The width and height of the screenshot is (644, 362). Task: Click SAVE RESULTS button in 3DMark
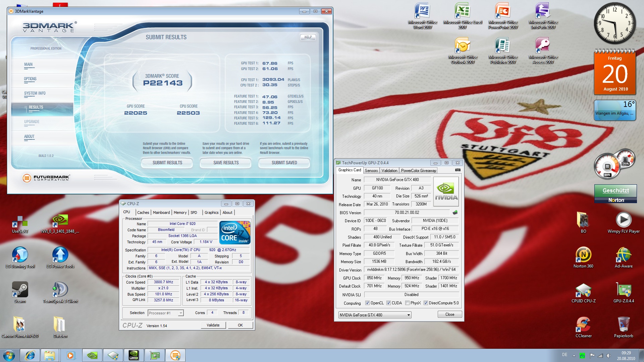click(226, 163)
